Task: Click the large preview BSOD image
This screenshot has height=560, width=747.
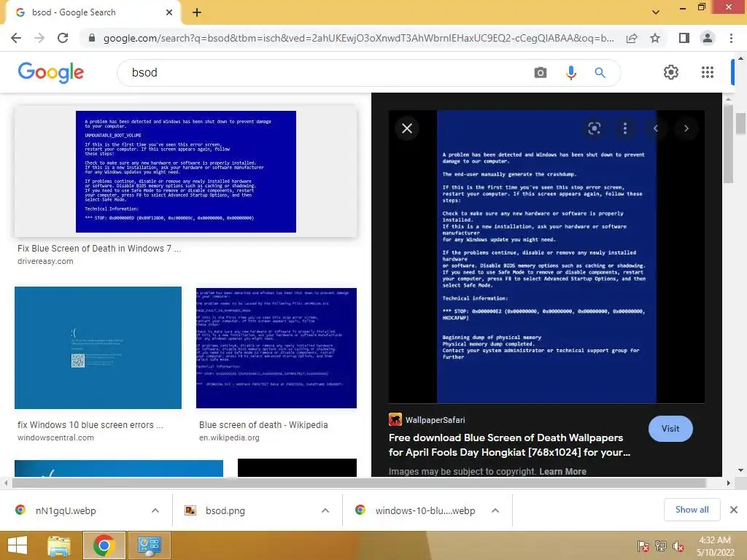Action: click(546, 257)
